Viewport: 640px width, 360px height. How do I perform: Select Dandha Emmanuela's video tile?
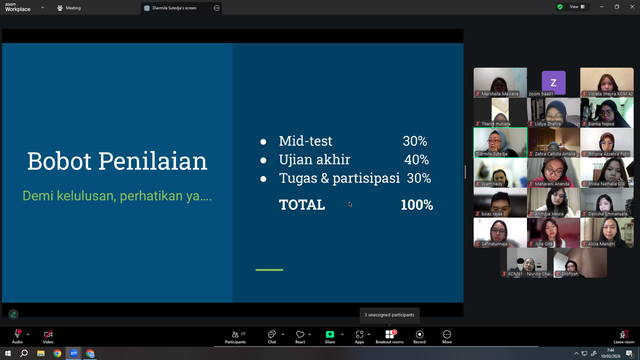coord(607,202)
